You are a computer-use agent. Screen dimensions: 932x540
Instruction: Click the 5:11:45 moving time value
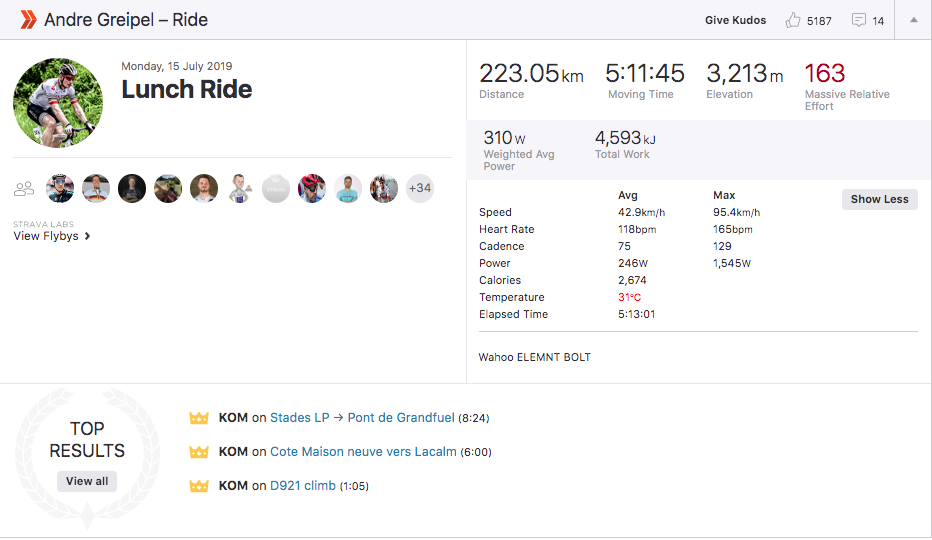pos(645,74)
